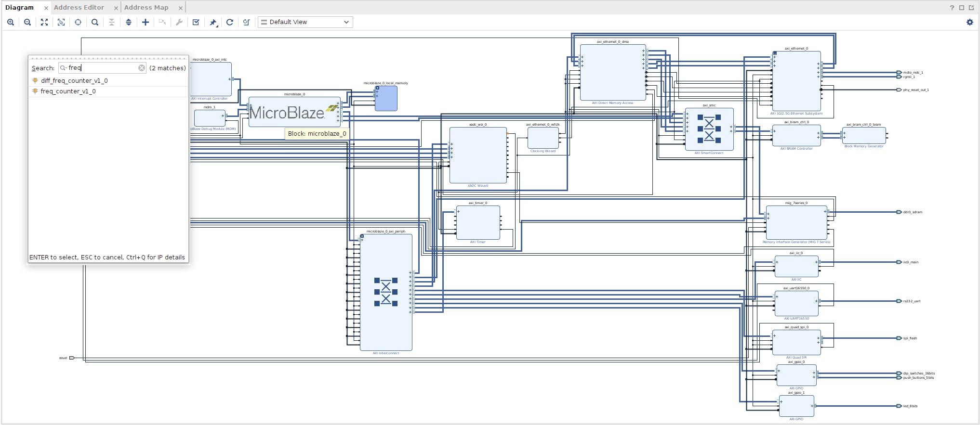Viewport: 980px width, 425px height.
Task: Select the AXI IIC block
Action: coord(796,266)
